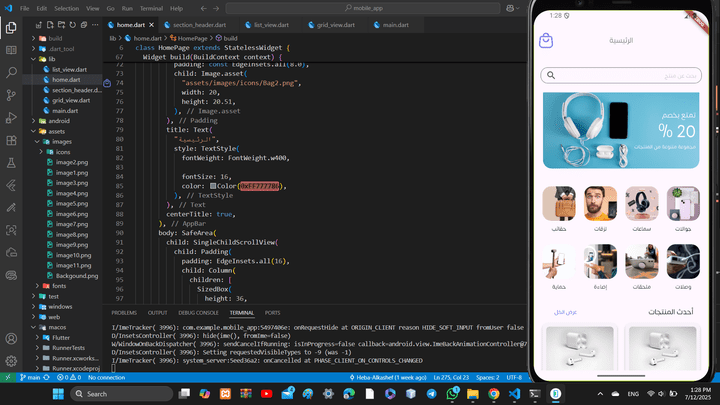Switch to the PROBLEMS panel tab
Image resolution: width=720 pixels, height=405 pixels.
point(125,313)
